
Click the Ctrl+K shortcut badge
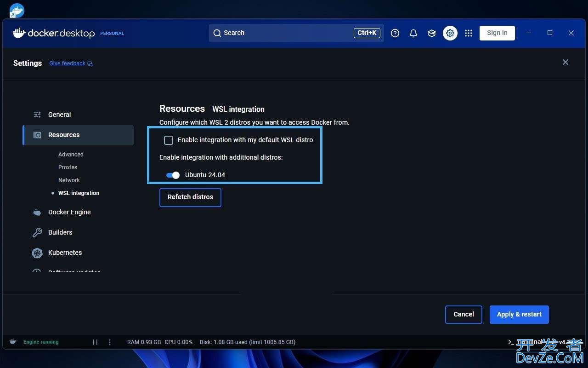(x=367, y=33)
